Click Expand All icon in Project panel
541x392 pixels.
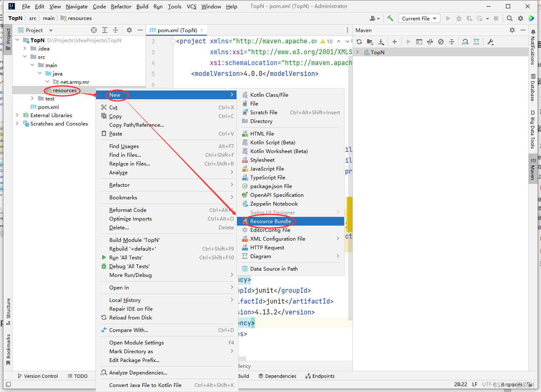[x=105, y=30]
